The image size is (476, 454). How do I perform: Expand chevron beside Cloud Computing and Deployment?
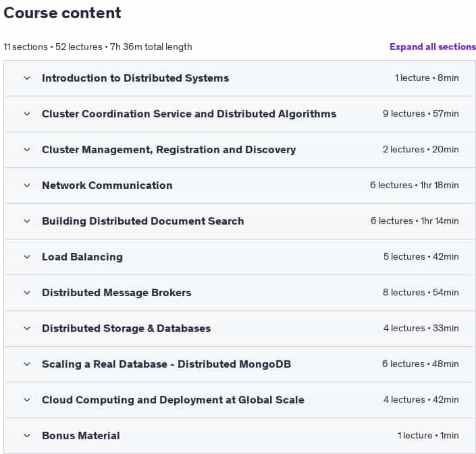coord(27,400)
